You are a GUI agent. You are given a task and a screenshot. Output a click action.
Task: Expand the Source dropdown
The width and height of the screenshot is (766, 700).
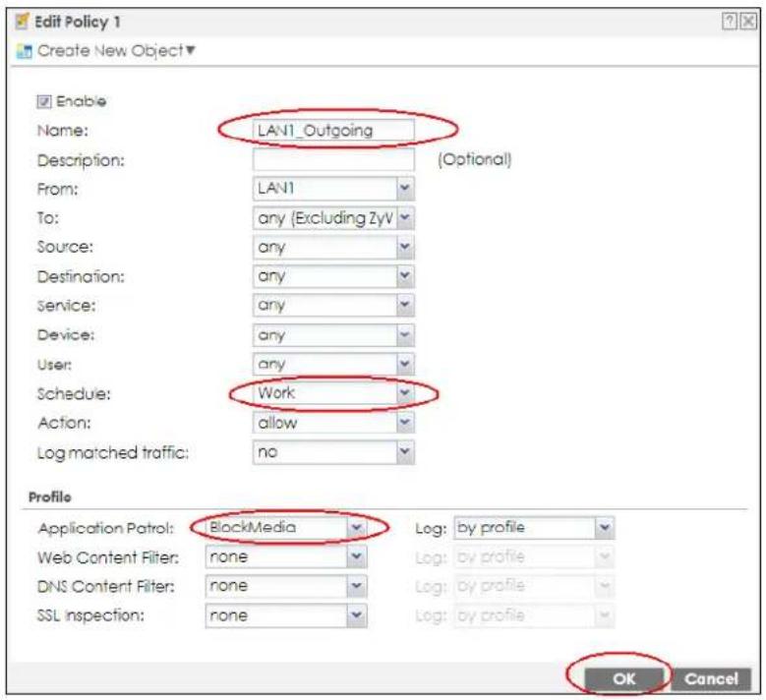coord(333,247)
